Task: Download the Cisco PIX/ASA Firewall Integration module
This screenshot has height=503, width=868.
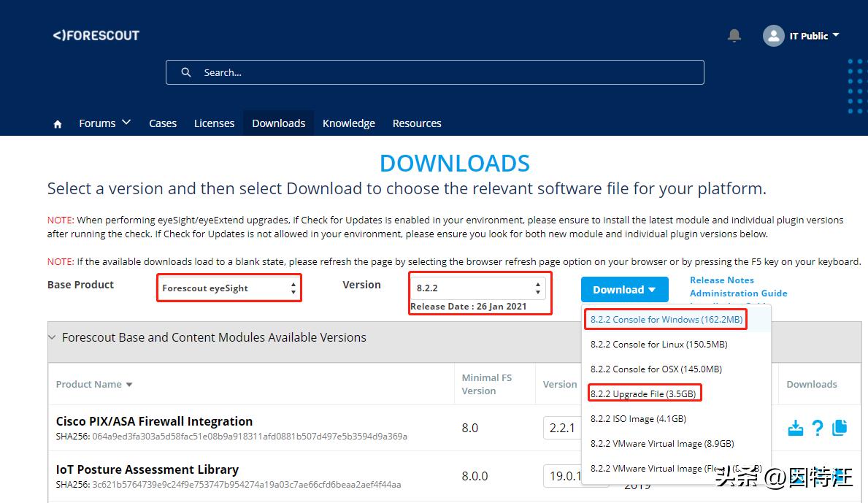Action: click(796, 428)
